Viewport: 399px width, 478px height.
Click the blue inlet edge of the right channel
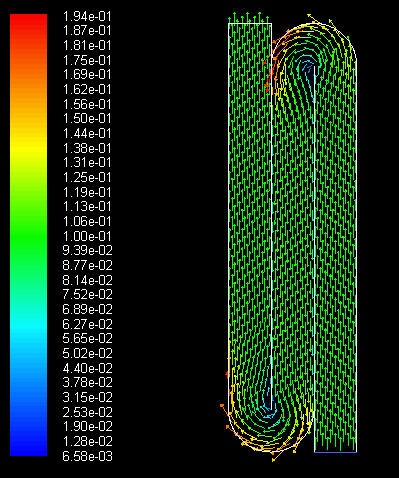[x=335, y=452]
